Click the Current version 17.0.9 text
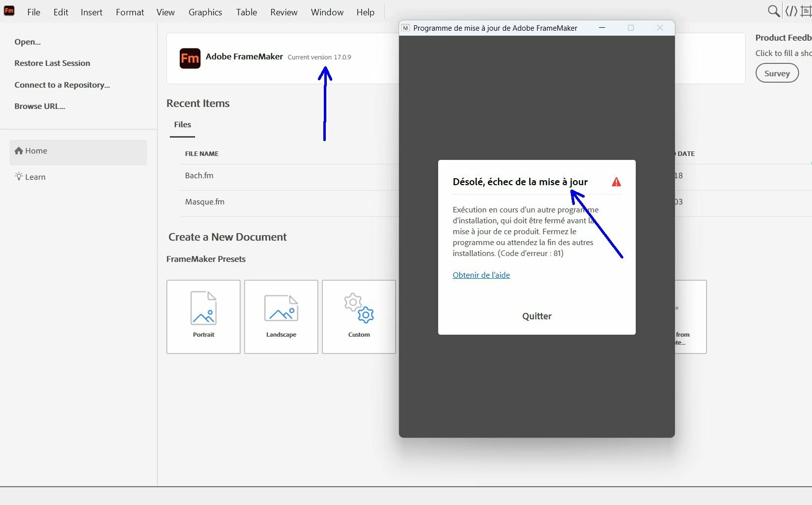The image size is (812, 505). pos(319,57)
